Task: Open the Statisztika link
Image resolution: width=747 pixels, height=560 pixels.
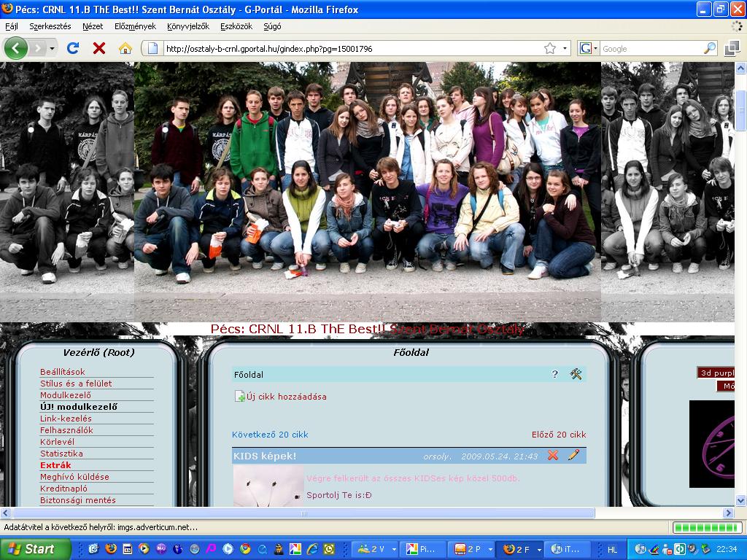Action: coord(61,454)
